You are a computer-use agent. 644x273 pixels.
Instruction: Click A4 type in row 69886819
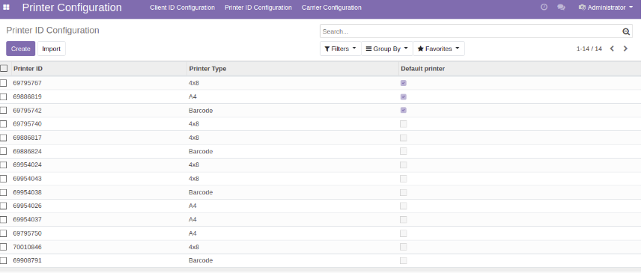click(192, 96)
